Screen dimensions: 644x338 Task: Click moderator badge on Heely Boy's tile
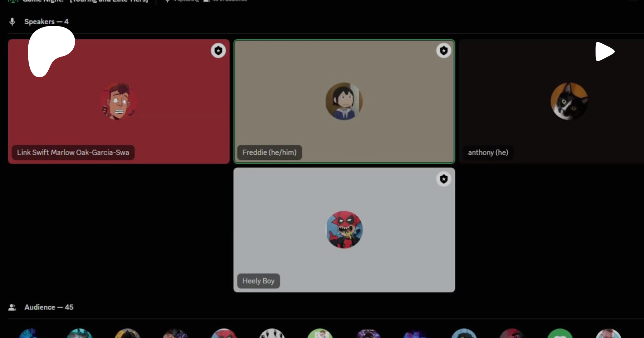click(x=444, y=179)
